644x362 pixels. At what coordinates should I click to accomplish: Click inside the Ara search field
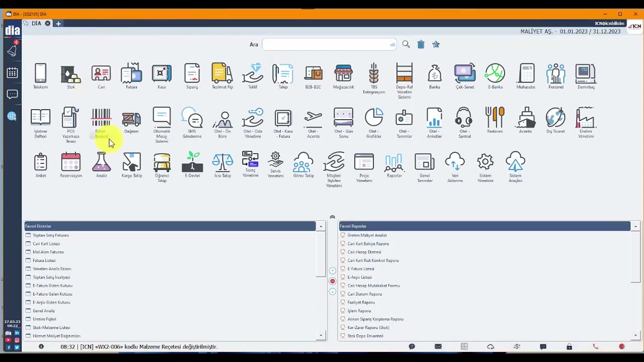tap(329, 44)
